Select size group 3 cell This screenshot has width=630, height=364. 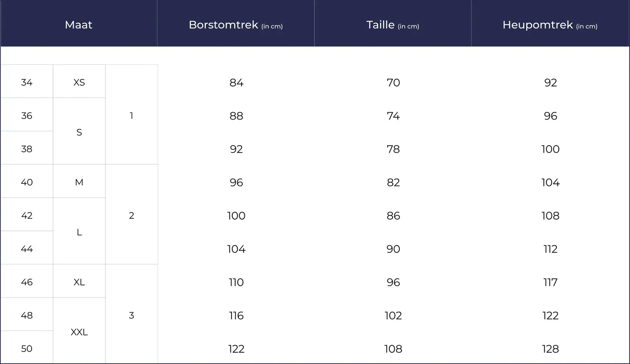tap(131, 315)
